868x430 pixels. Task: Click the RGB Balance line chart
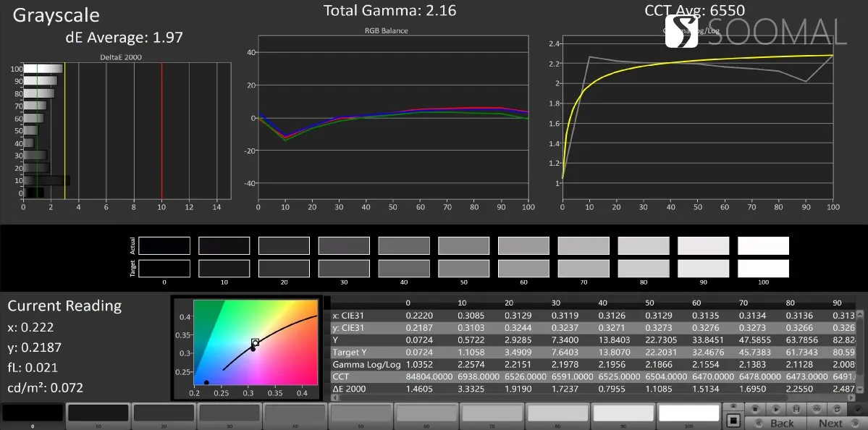tap(393, 118)
